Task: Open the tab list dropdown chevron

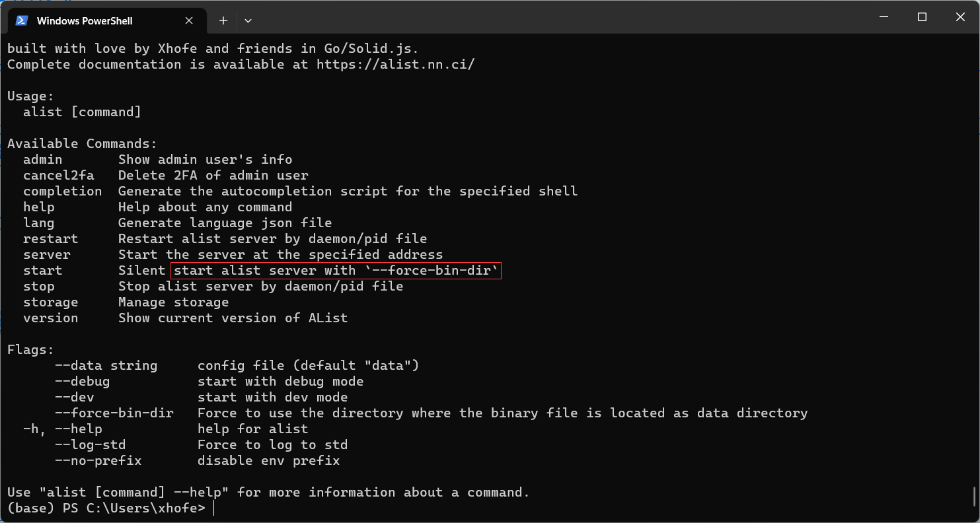Action: (248, 20)
